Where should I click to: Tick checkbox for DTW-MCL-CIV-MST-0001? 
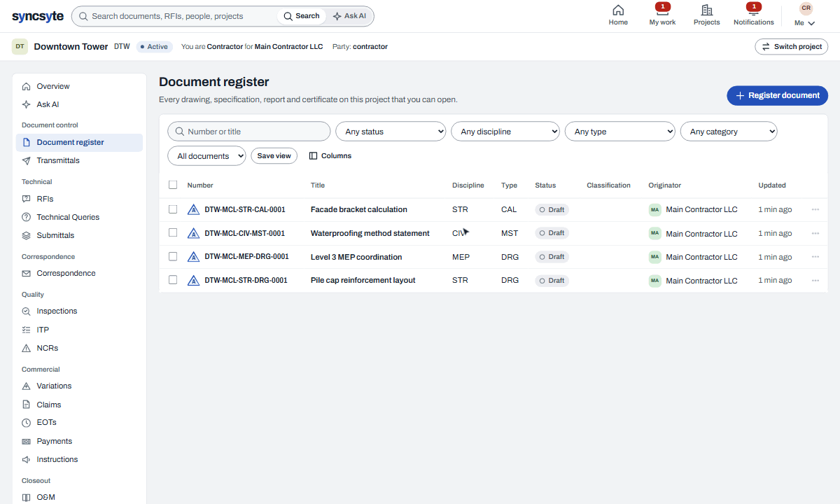(x=173, y=233)
